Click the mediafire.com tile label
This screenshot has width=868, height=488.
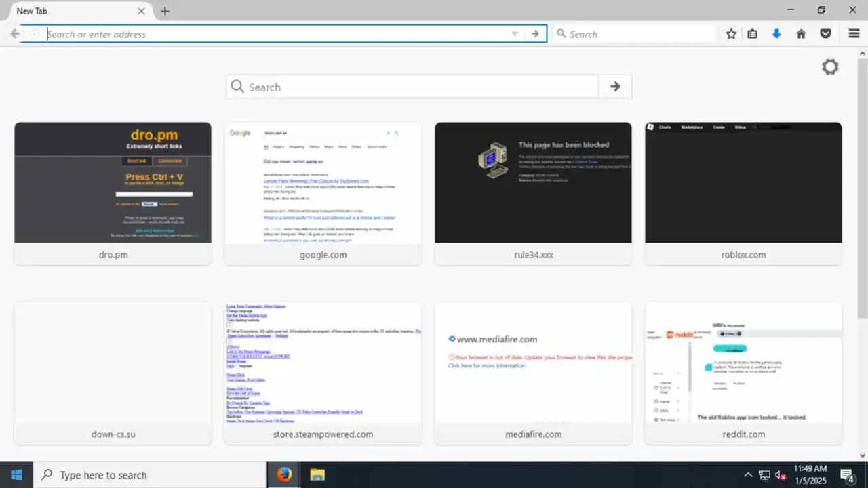533,434
